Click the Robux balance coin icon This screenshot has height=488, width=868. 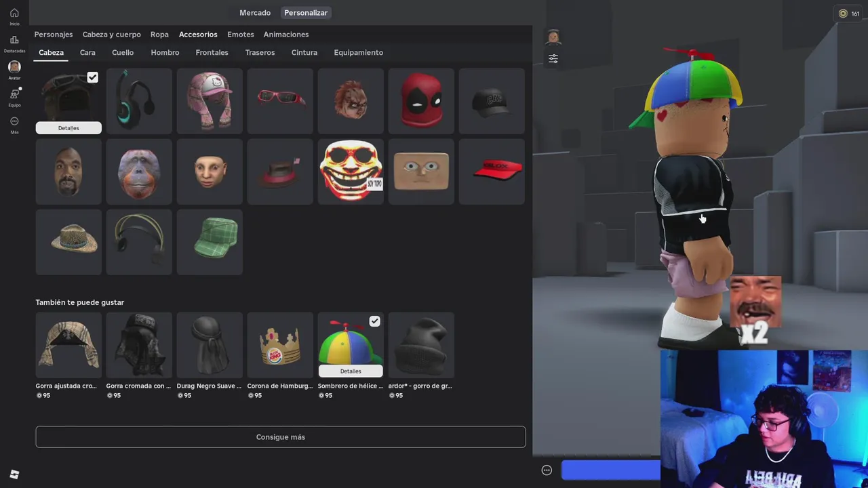pos(843,14)
